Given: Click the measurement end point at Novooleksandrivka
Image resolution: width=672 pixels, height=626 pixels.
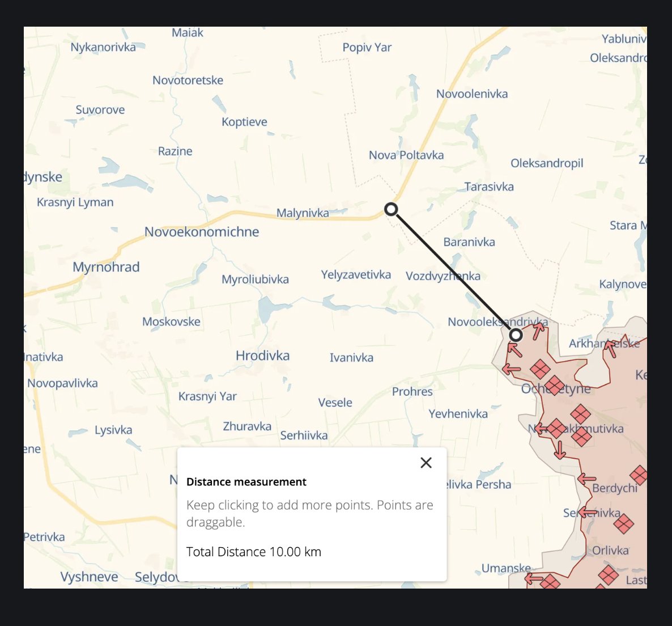Looking at the screenshot, I should pyautogui.click(x=516, y=335).
